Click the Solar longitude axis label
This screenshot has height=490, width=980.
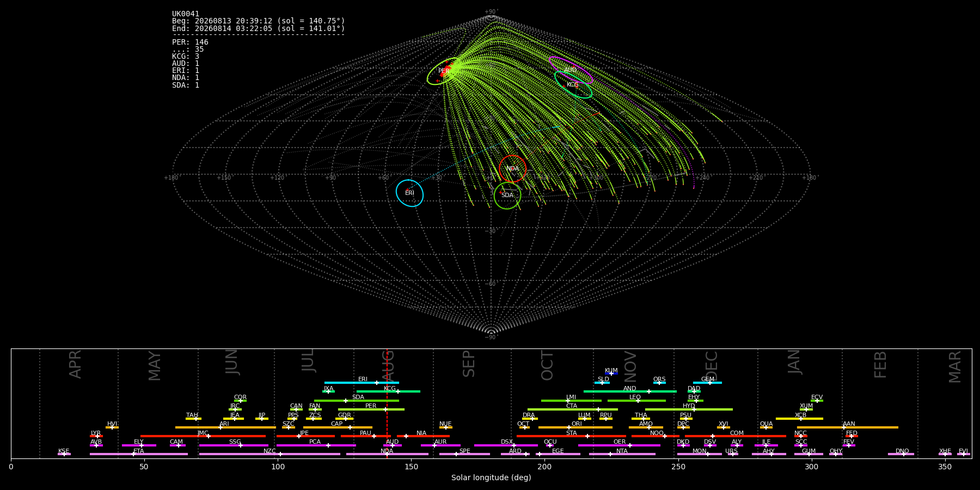coord(491,478)
